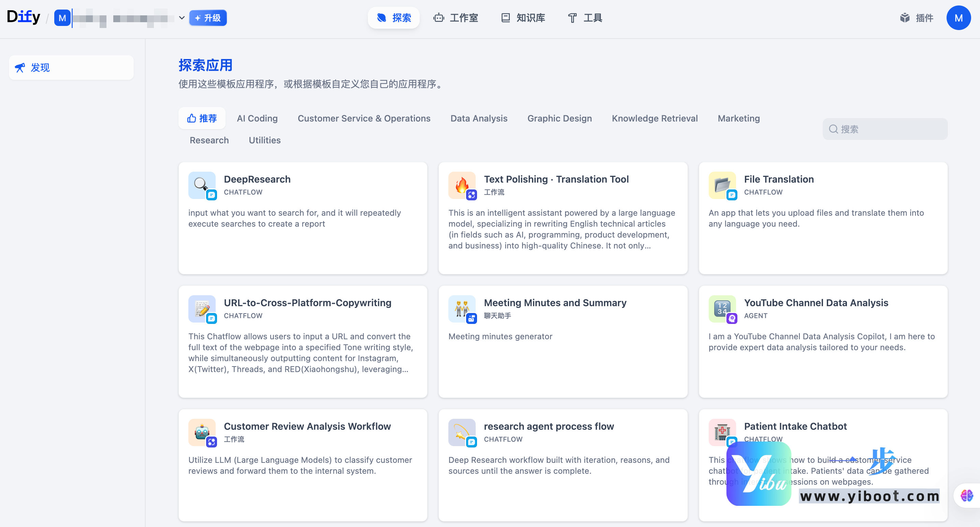Image resolution: width=980 pixels, height=527 pixels.
Task: Expand the workspace selector dropdown
Action: tap(182, 17)
